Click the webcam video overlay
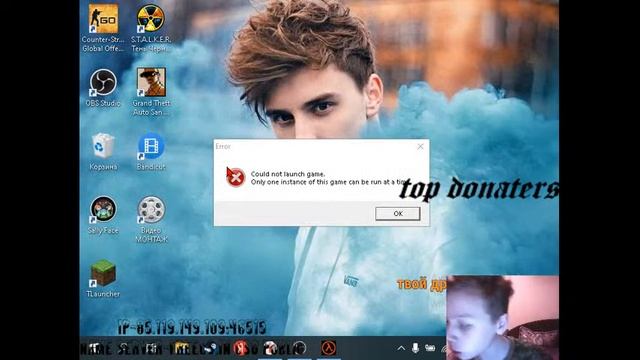 point(502,318)
